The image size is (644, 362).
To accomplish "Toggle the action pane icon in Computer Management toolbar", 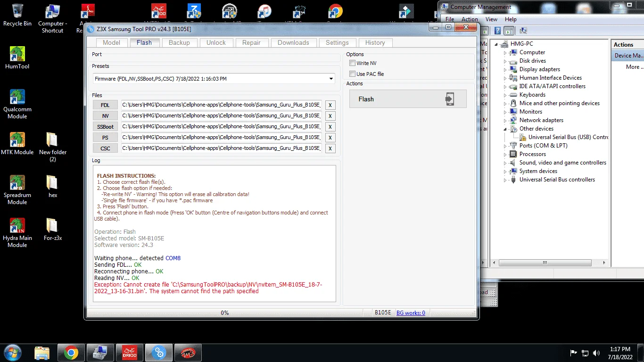I will click(509, 31).
